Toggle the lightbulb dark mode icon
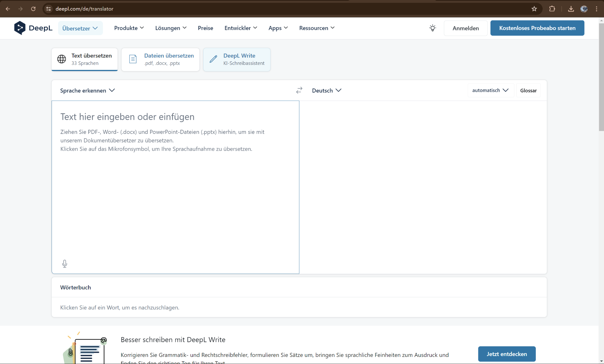This screenshot has height=364, width=604. click(432, 28)
